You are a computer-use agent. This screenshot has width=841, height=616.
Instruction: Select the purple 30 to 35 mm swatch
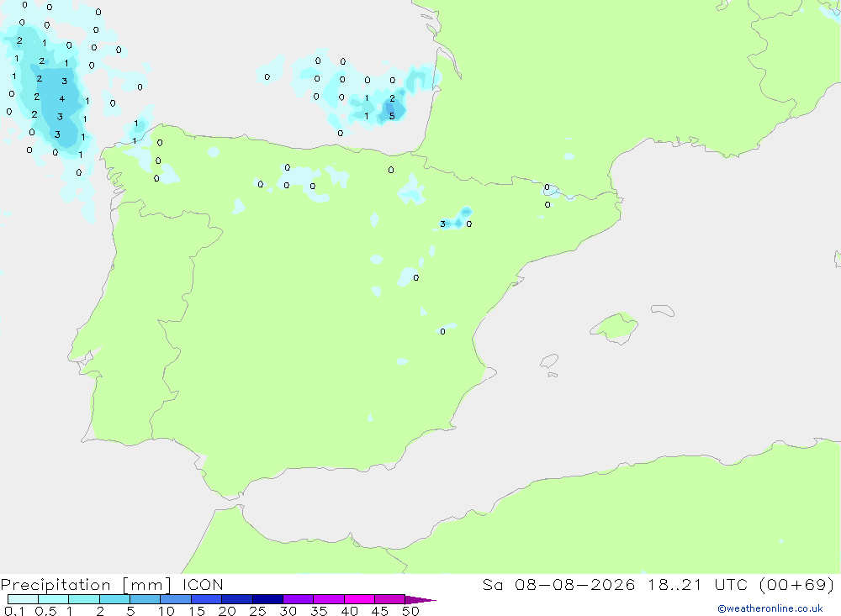tap(299, 599)
